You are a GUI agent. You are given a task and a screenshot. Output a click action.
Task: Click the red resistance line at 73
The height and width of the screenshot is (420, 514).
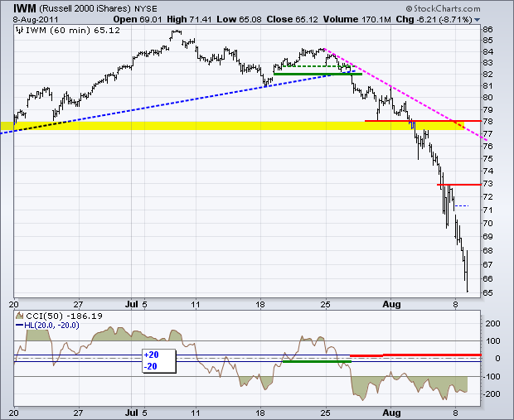(459, 185)
